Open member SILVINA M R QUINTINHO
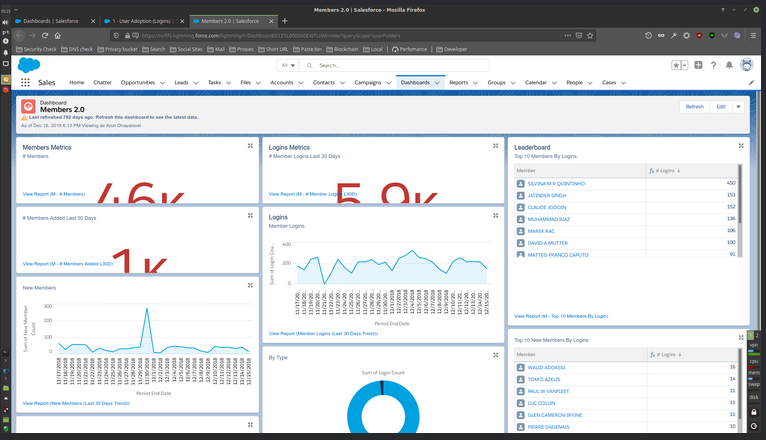The image size is (766, 440). tap(556, 184)
